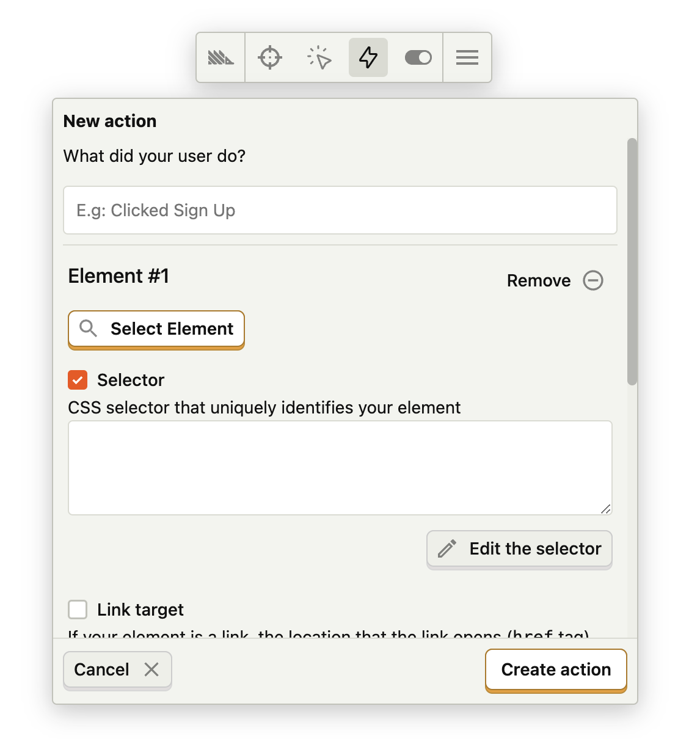This screenshot has width=700, height=739.
Task: Uncheck the Selector checkbox
Action: (x=78, y=380)
